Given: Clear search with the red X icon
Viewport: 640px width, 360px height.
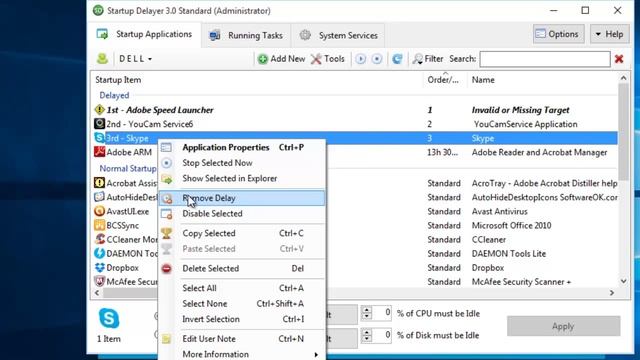Looking at the screenshot, I should pos(619,59).
